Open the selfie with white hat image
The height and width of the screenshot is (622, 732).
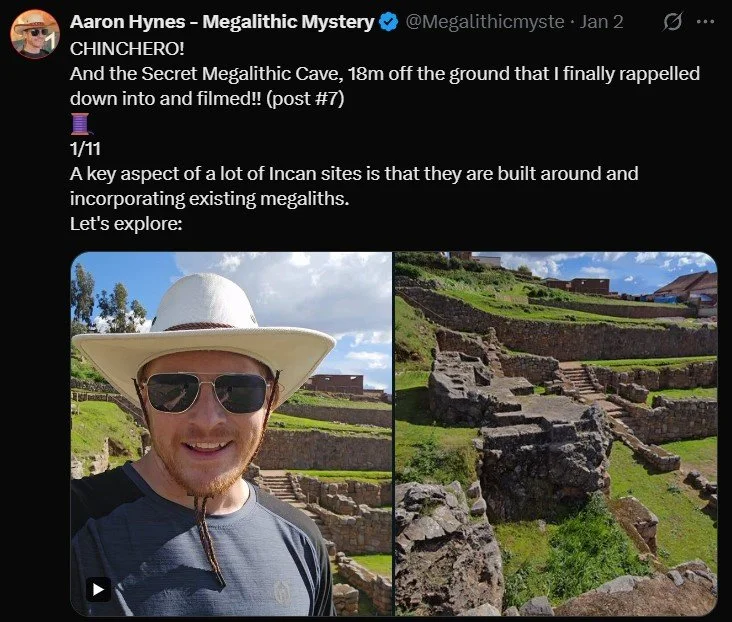tap(231, 434)
